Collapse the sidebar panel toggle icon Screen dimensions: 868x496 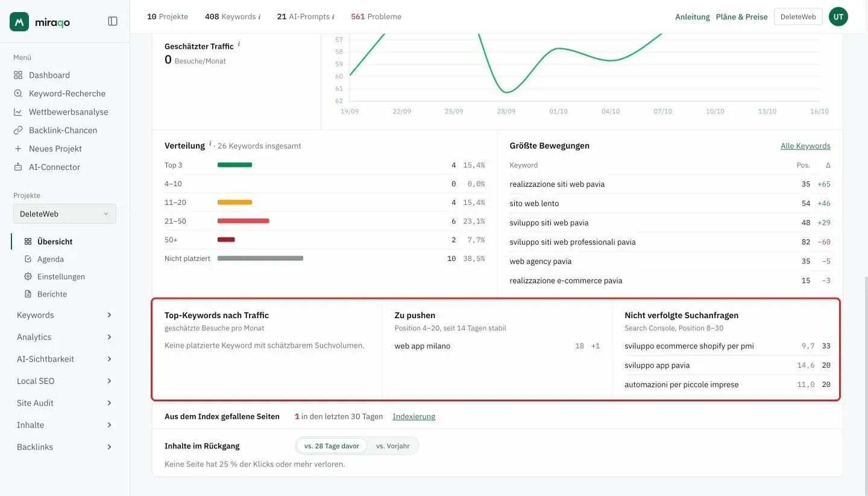coord(113,21)
